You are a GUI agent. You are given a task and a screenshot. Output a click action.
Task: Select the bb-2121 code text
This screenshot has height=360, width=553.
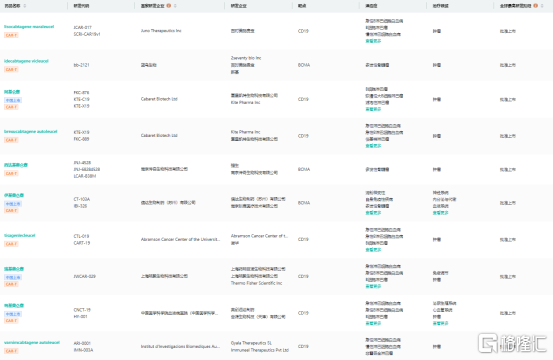tap(81, 65)
